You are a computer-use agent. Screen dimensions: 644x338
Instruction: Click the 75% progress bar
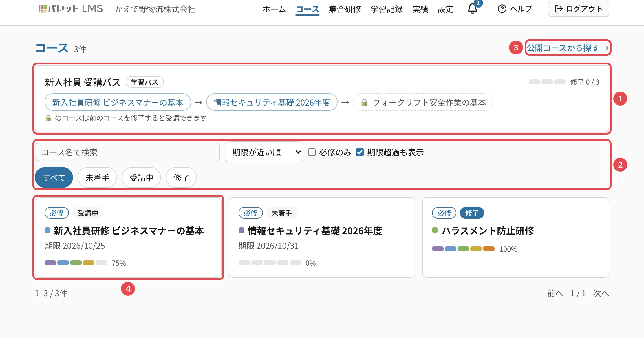[x=76, y=263]
